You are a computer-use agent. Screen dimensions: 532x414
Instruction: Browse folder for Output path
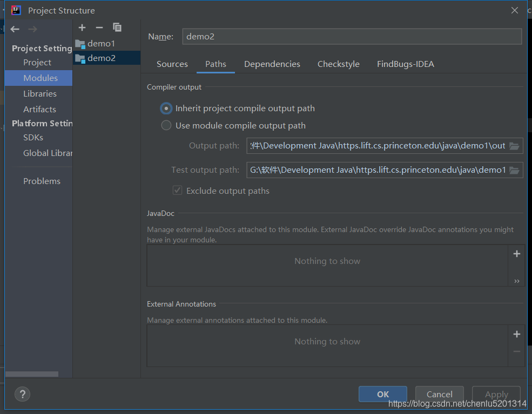(514, 146)
